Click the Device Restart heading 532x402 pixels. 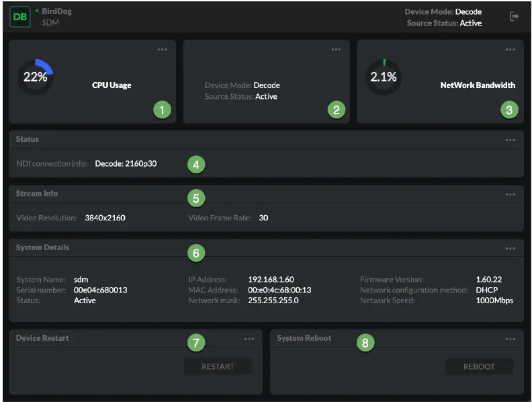pyautogui.click(x=42, y=338)
